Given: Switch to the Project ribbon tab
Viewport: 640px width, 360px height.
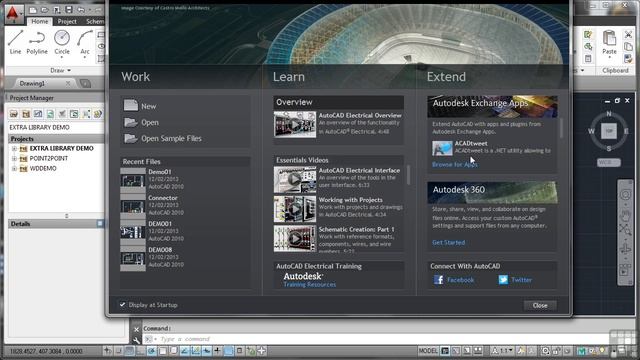Looking at the screenshot, I should [67, 21].
